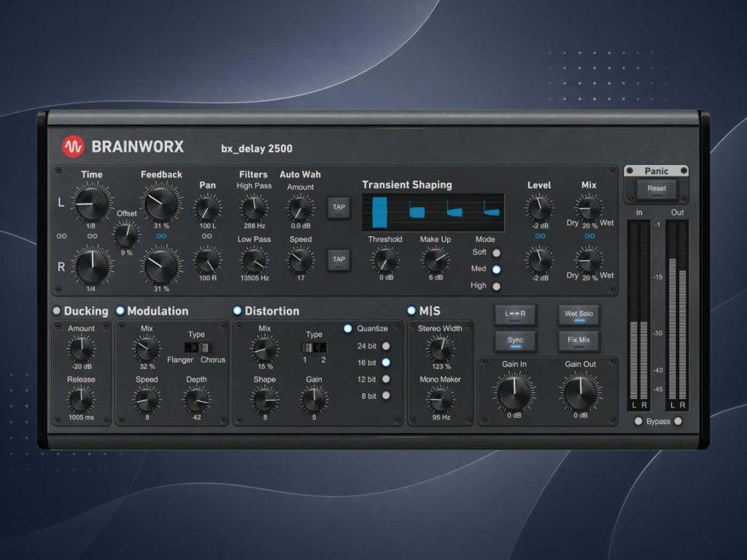Screen dimensions: 747x560
Task: Select the Soft transient mode
Action: (x=496, y=253)
